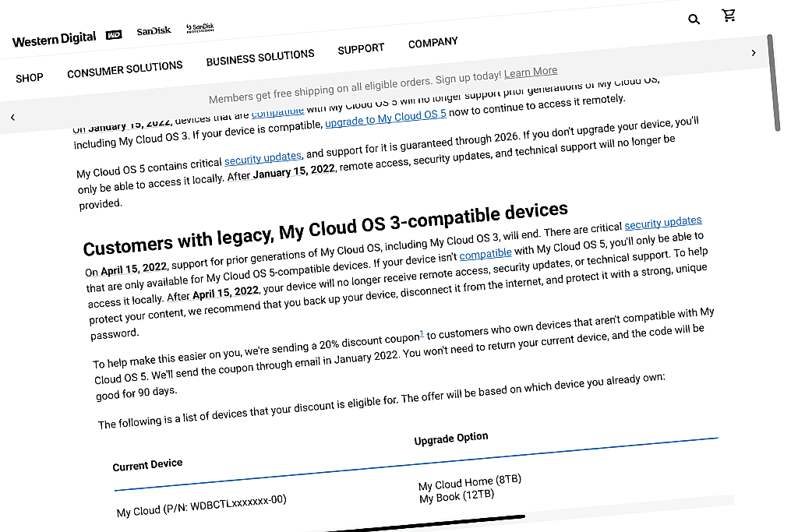Click the discount coupon footnote 1
Viewport: 798px width, 532px height.
(422, 334)
